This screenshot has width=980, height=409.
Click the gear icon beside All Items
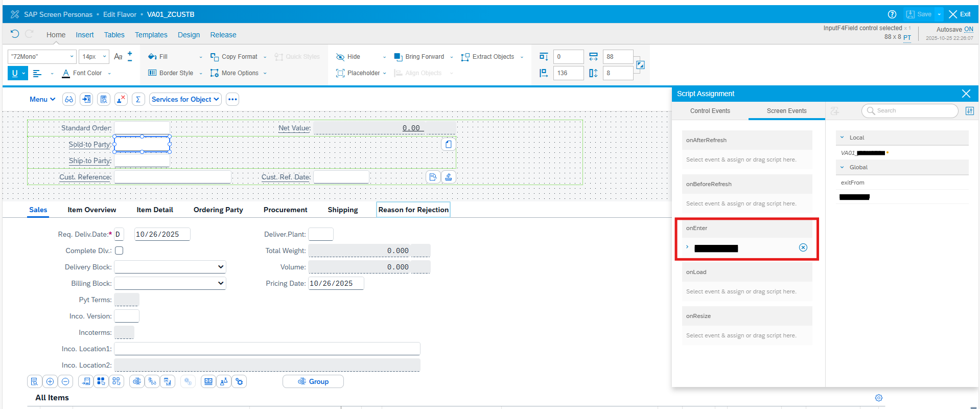point(879,398)
